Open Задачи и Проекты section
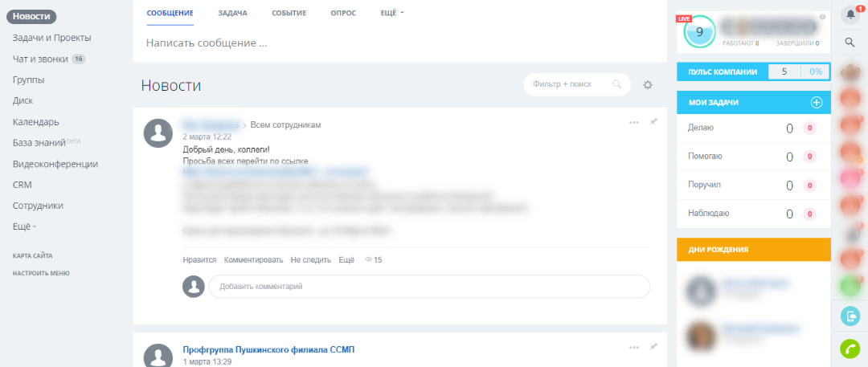The width and height of the screenshot is (868, 367). [x=52, y=38]
